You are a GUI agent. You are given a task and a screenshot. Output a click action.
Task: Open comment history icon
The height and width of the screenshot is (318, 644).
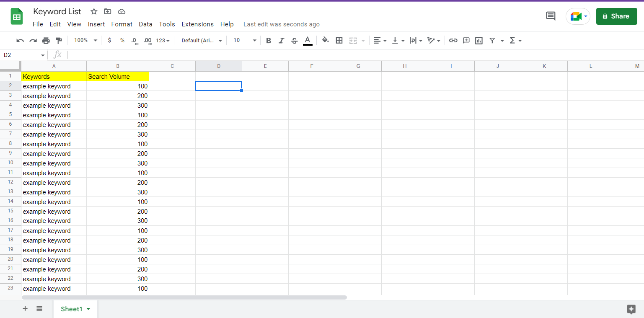pyautogui.click(x=550, y=16)
